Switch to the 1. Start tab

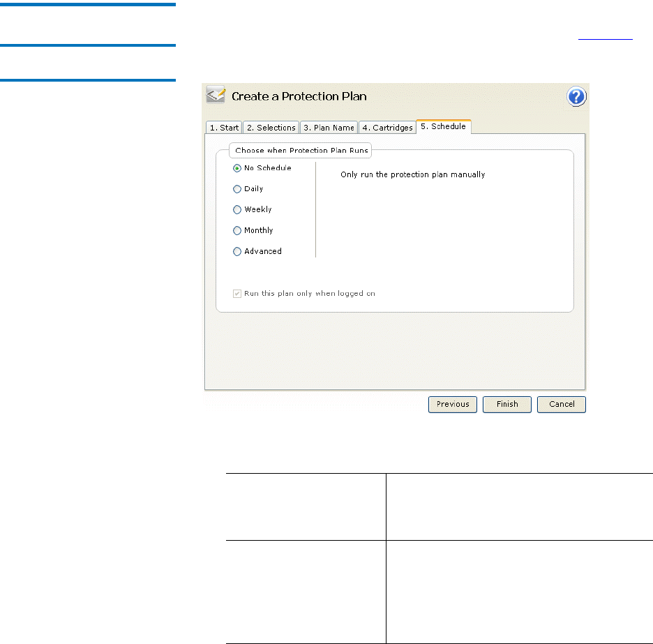pos(224,128)
